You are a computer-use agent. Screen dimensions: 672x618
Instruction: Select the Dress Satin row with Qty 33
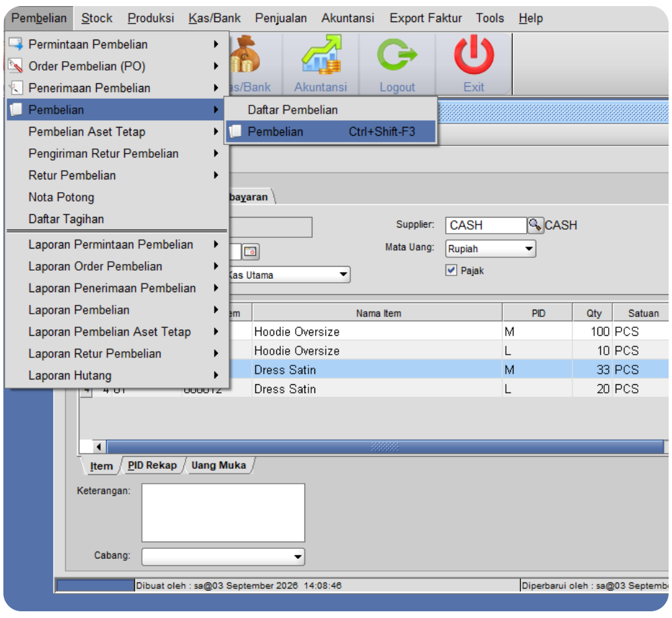coord(449,369)
